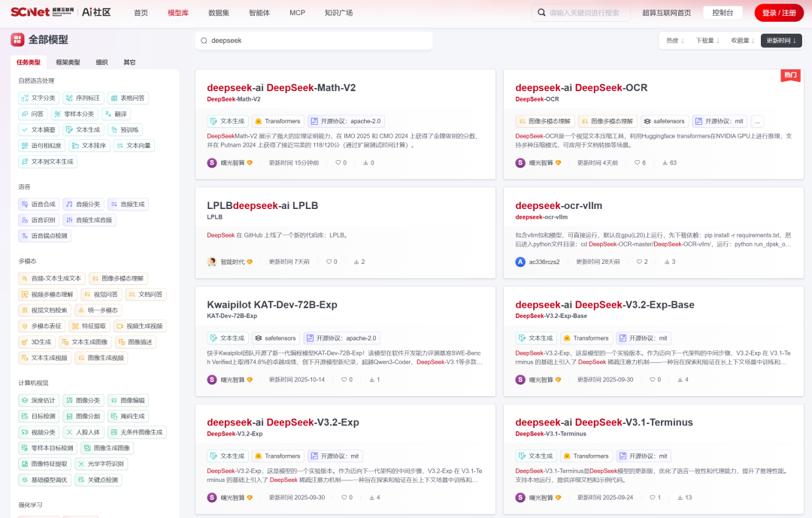Click the 登录 / 注册 button
The width and height of the screenshot is (812, 518).
click(779, 13)
